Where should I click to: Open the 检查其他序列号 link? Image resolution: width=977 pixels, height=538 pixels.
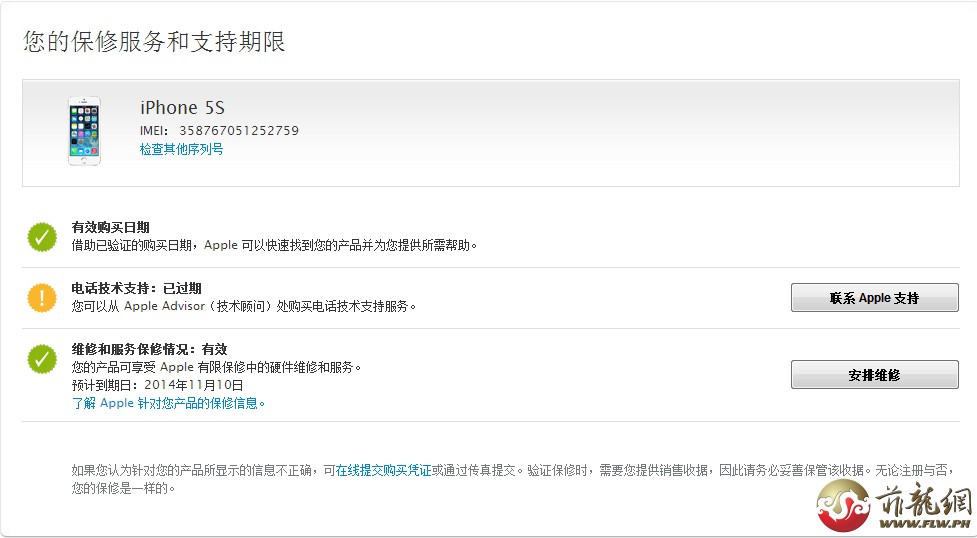click(x=181, y=149)
